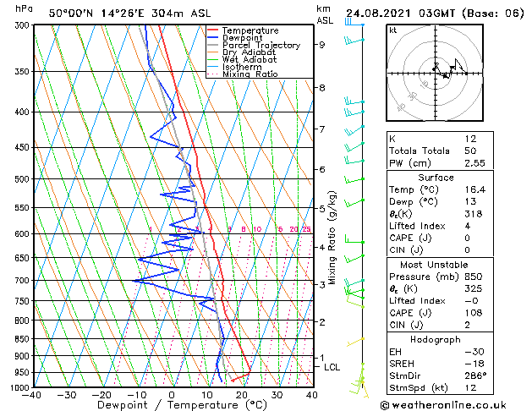Click the wind barb at 300 hPa

[x=354, y=23]
